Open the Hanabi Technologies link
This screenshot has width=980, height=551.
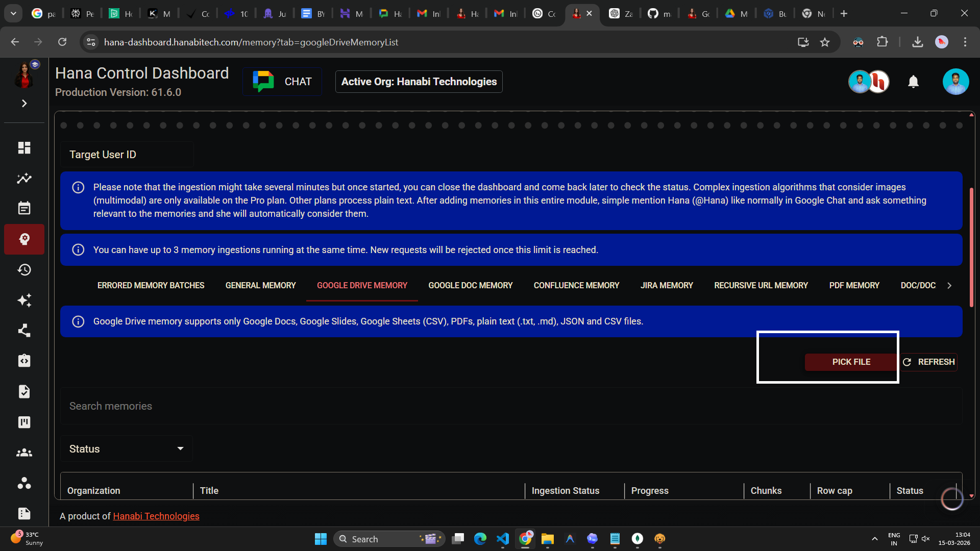pyautogui.click(x=156, y=516)
